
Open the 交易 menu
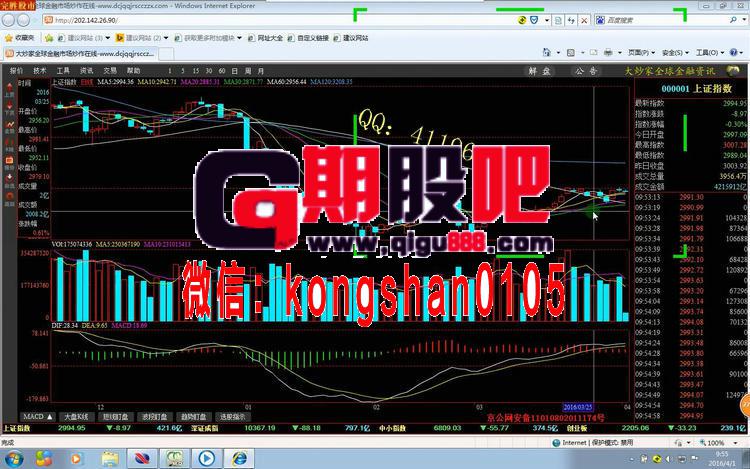pos(110,71)
